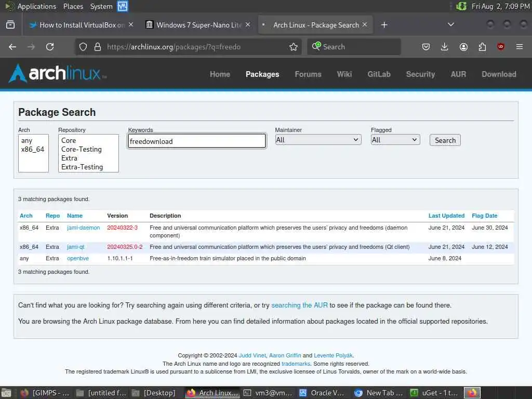Click the VirtualBox launcher in top panel
This screenshot has height=399, width=532.
123,6
